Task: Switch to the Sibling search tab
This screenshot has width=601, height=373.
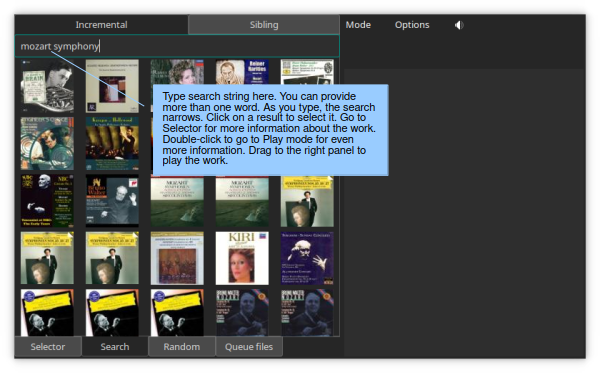Action: pyautogui.click(x=264, y=25)
